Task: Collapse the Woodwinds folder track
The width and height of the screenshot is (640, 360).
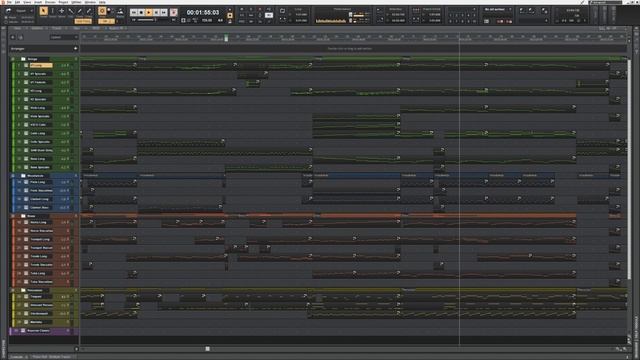Action: pyautogui.click(x=13, y=176)
